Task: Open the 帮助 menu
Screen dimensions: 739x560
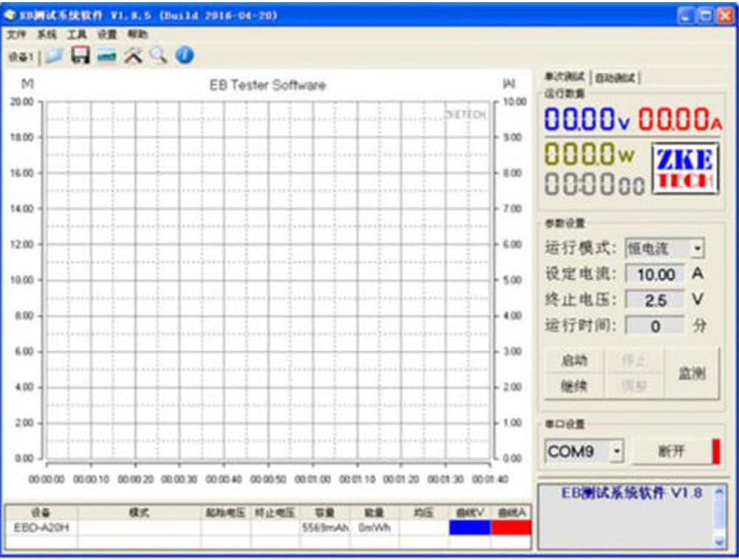Action: (x=137, y=35)
